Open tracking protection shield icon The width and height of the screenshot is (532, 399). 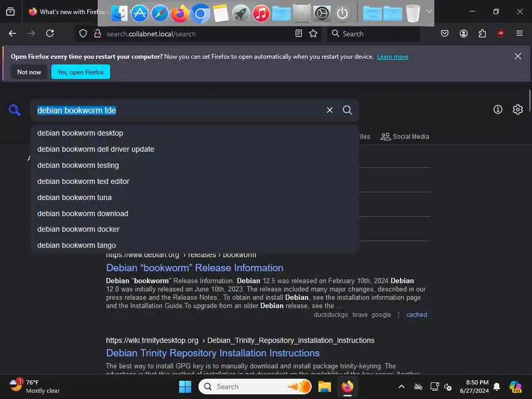[83, 34]
